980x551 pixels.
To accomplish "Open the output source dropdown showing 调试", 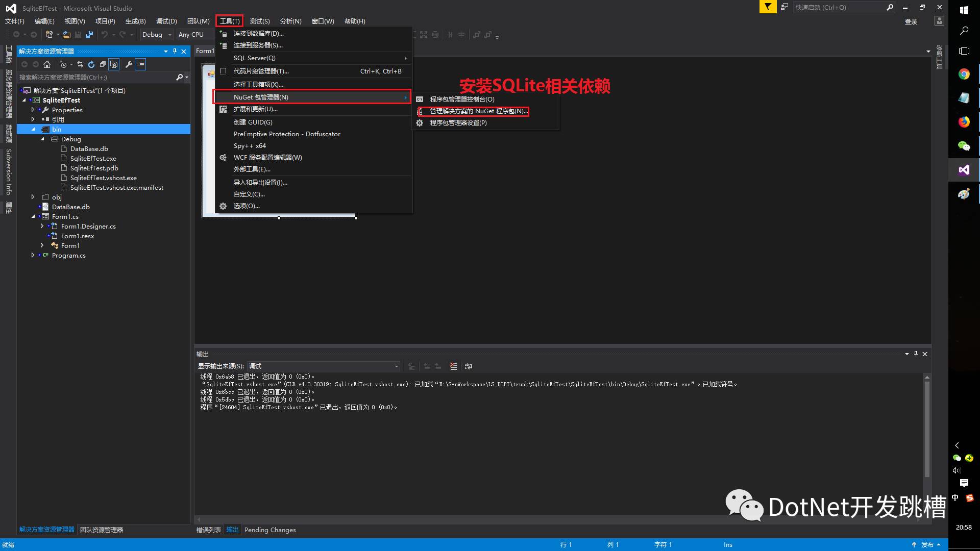I will pyautogui.click(x=324, y=366).
